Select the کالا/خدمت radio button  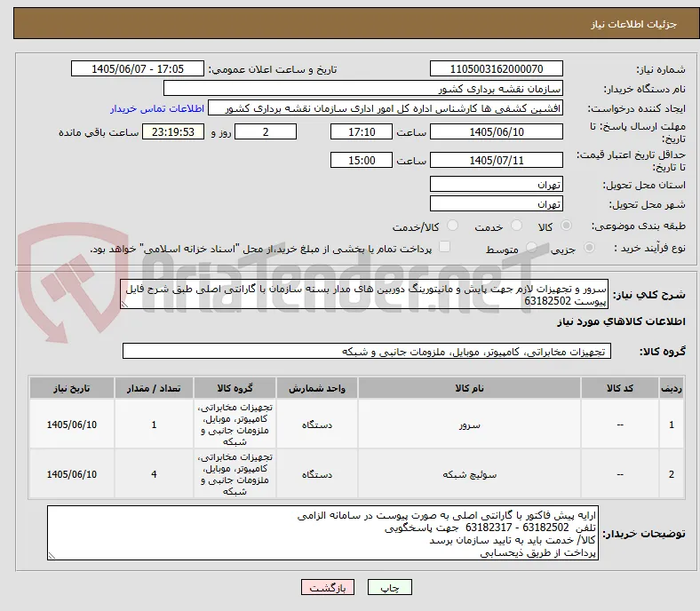(452, 226)
